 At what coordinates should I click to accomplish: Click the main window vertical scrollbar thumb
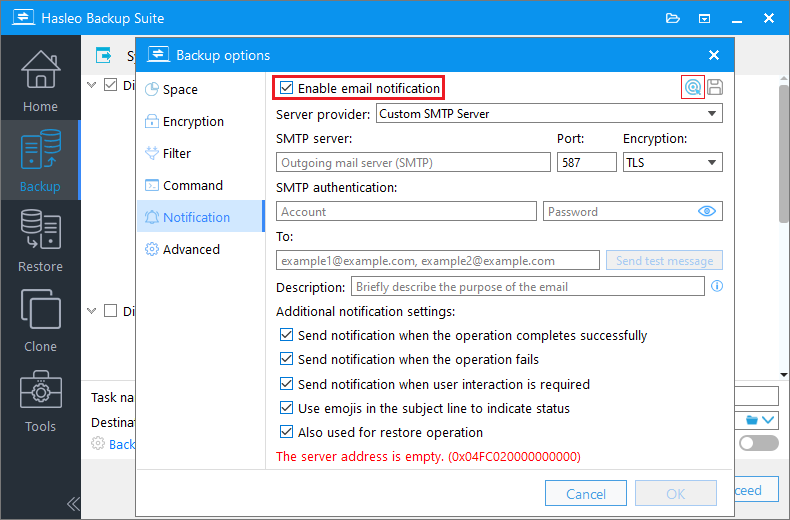pos(784,154)
